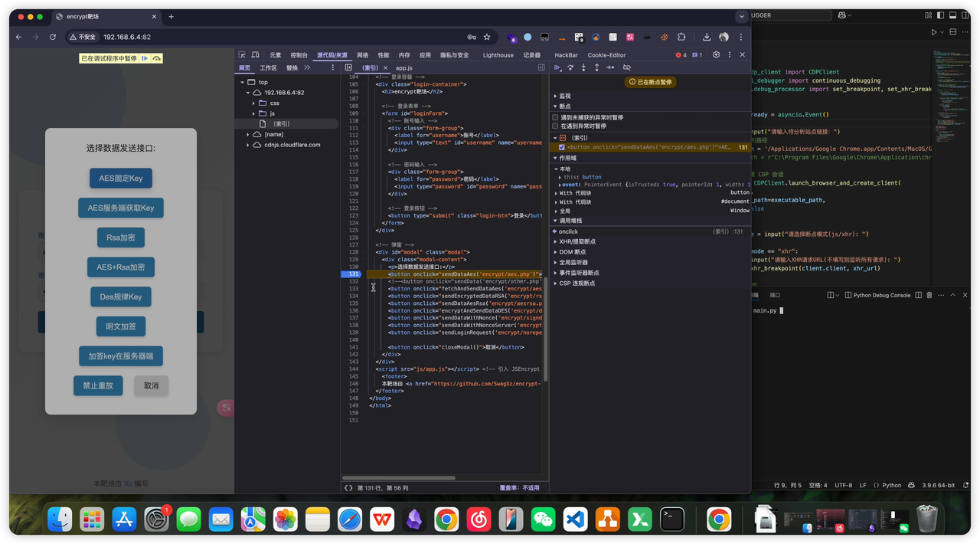Select the inspect element picker icon
Viewport: 980px width, 544px height.
point(242,55)
